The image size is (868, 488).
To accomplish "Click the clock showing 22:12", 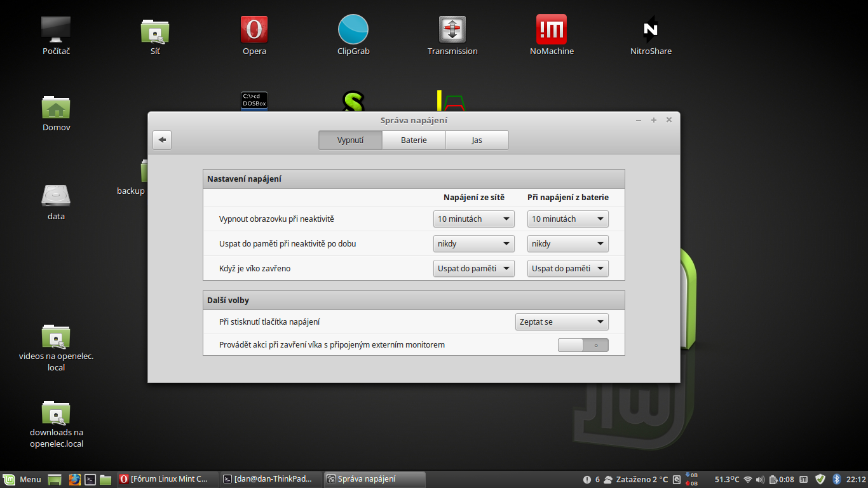I will click(x=856, y=479).
